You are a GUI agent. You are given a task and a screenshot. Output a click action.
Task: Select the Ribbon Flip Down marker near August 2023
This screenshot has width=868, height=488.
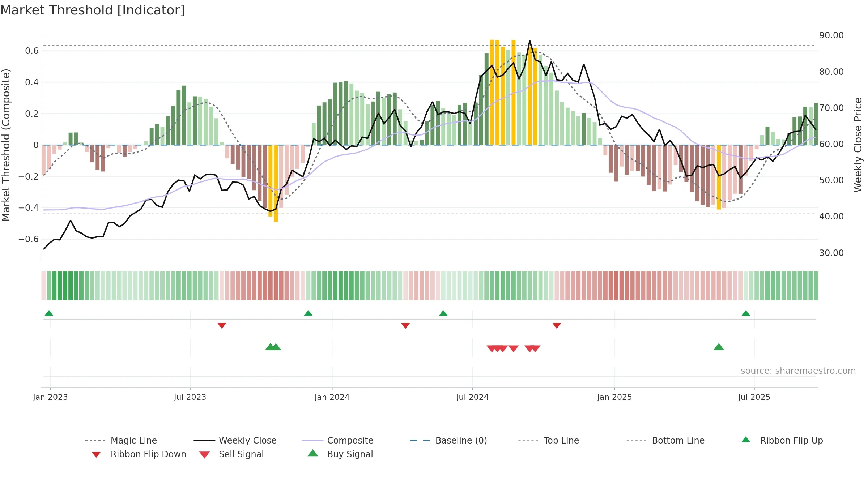222,326
